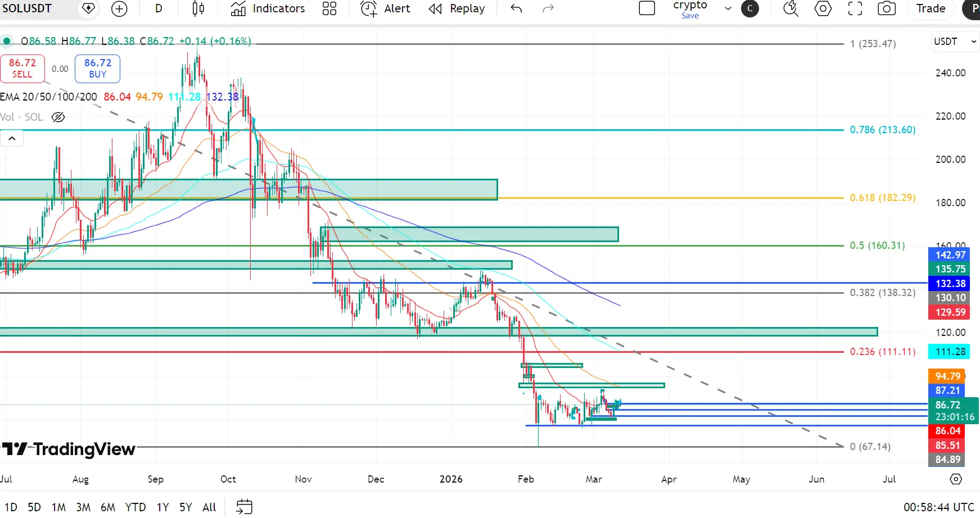
Task: Click the add symbol compare plus icon
Action: click(119, 8)
